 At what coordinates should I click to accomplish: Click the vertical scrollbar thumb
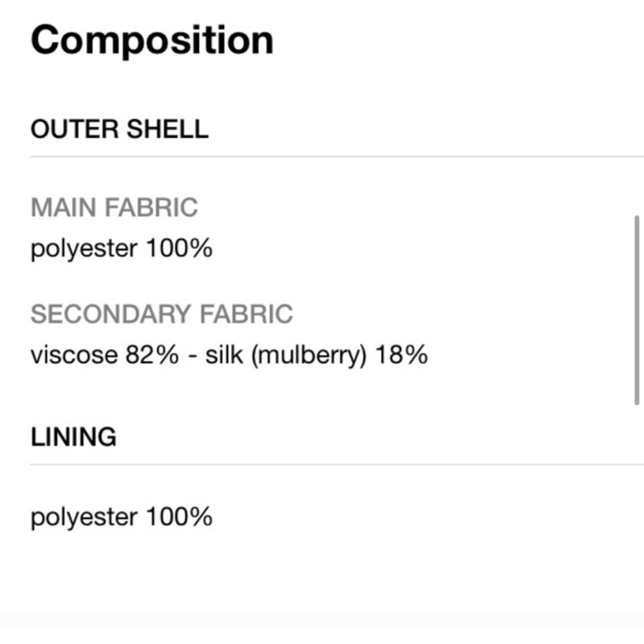click(x=637, y=310)
